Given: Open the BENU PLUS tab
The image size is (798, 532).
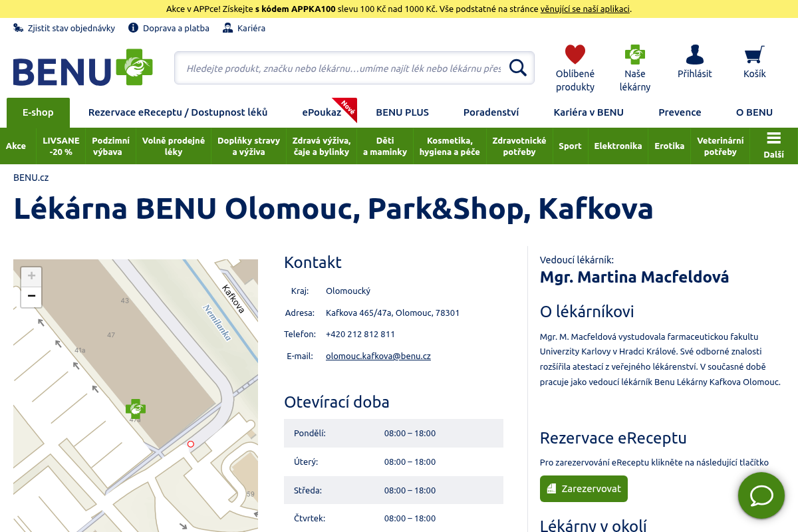Looking at the screenshot, I should coord(402,112).
